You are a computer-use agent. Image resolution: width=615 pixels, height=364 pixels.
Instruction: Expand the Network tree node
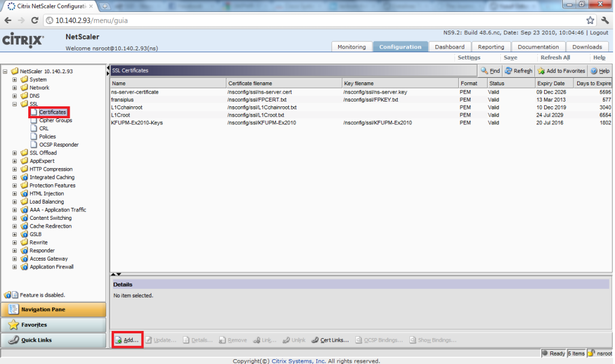coord(14,88)
